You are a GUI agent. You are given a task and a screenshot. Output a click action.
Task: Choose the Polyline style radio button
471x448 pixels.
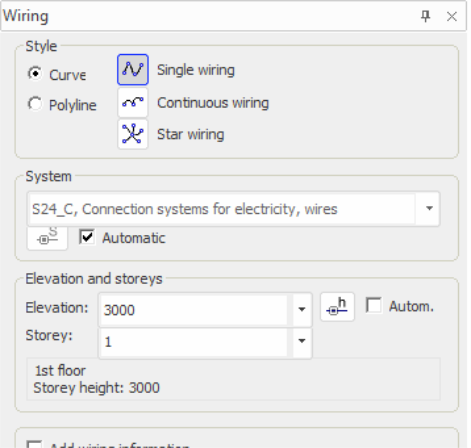(35, 104)
